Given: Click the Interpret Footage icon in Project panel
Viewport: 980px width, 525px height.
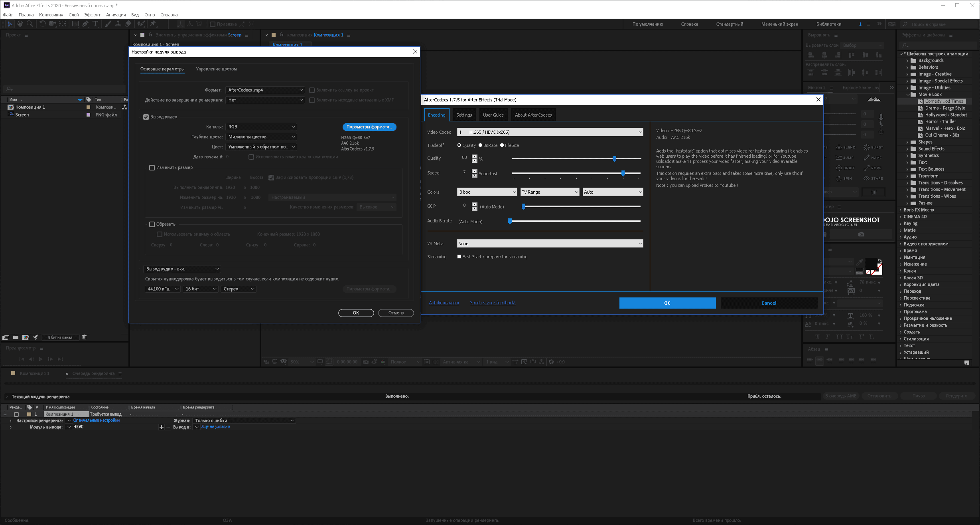Looking at the screenshot, I should tap(6, 337).
